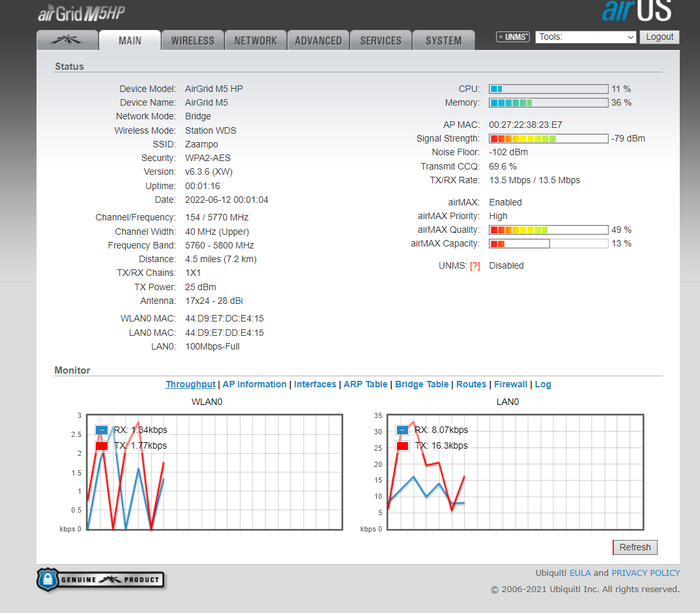The height and width of the screenshot is (613, 700).
Task: Click the Version value v6.3.6 (XW)
Action: click(x=209, y=172)
